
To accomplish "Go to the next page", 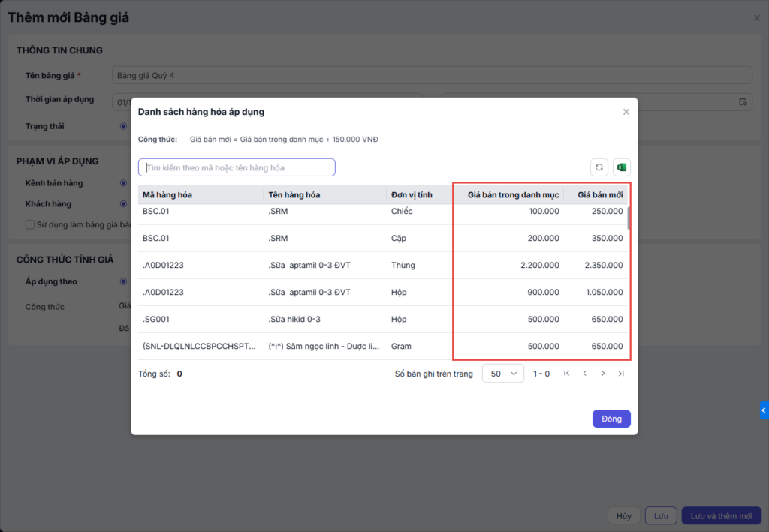I will click(603, 374).
